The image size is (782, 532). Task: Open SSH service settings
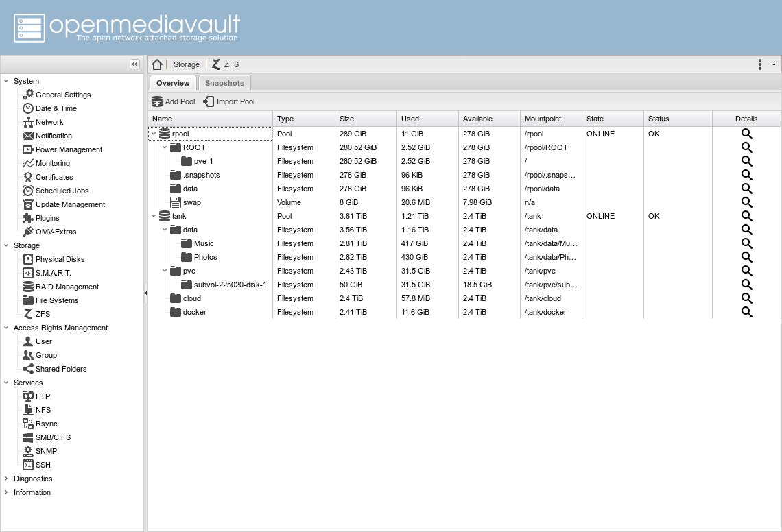(43, 465)
